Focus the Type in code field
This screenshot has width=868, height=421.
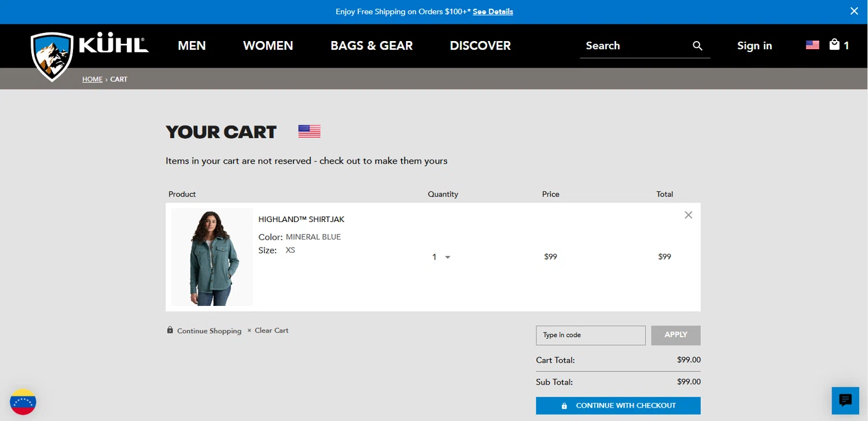click(x=590, y=335)
